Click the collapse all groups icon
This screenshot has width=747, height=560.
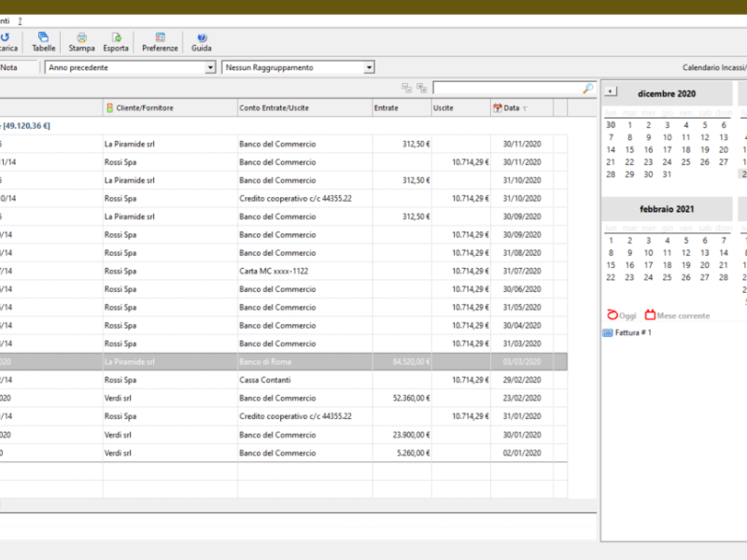[x=406, y=88]
